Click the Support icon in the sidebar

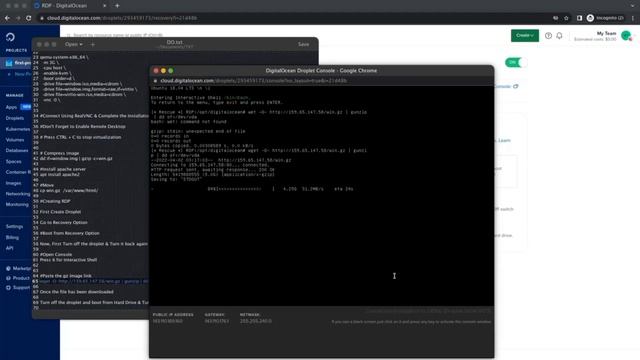[x=8, y=288]
